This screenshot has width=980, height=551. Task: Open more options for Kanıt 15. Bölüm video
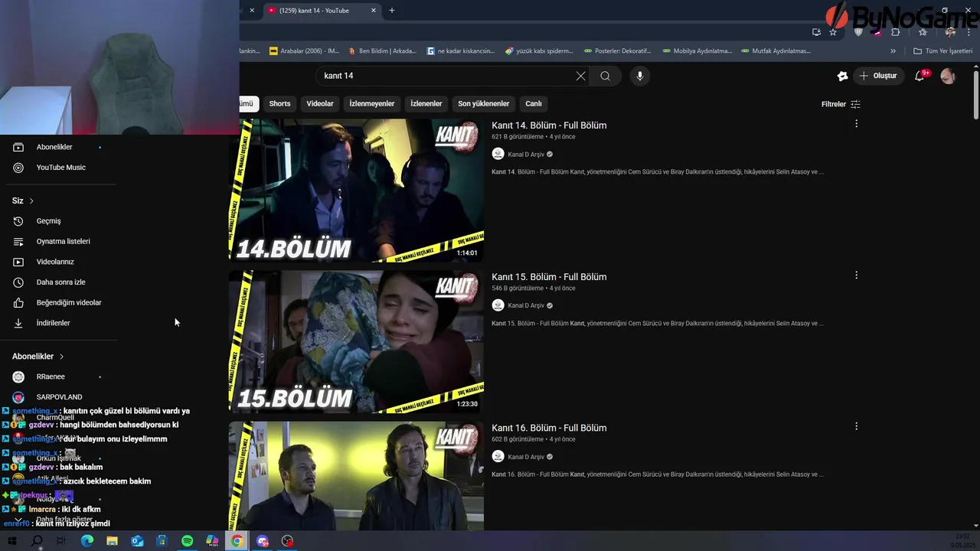pos(856,275)
